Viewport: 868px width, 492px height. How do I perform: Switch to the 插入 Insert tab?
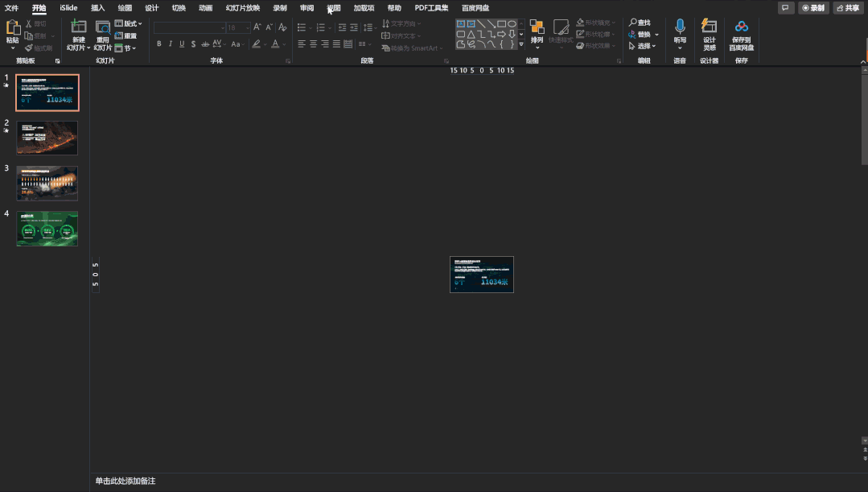(x=98, y=8)
